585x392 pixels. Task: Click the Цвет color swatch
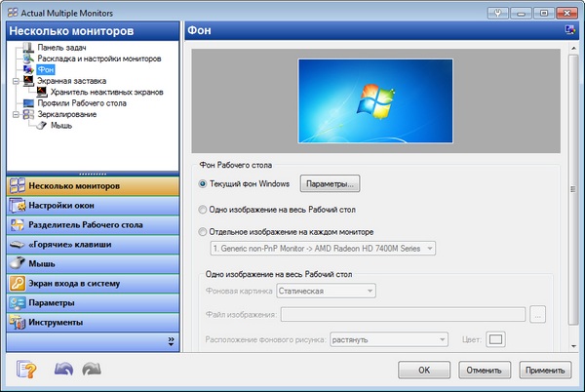point(495,339)
